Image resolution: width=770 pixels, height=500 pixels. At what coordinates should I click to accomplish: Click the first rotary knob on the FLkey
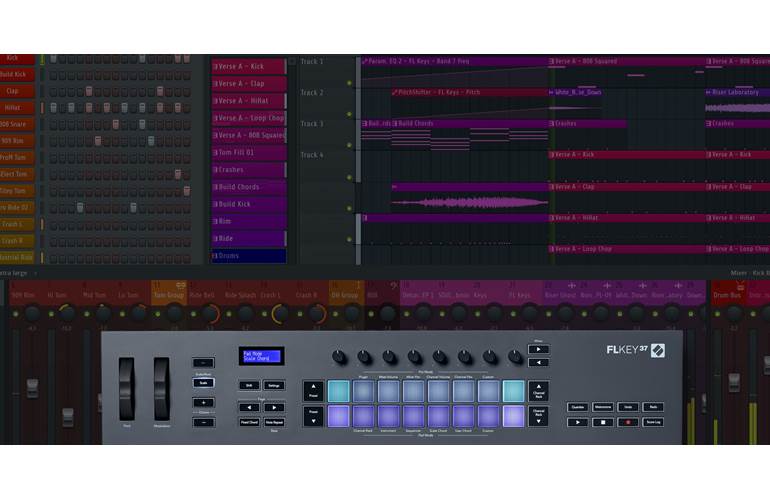pyautogui.click(x=339, y=357)
